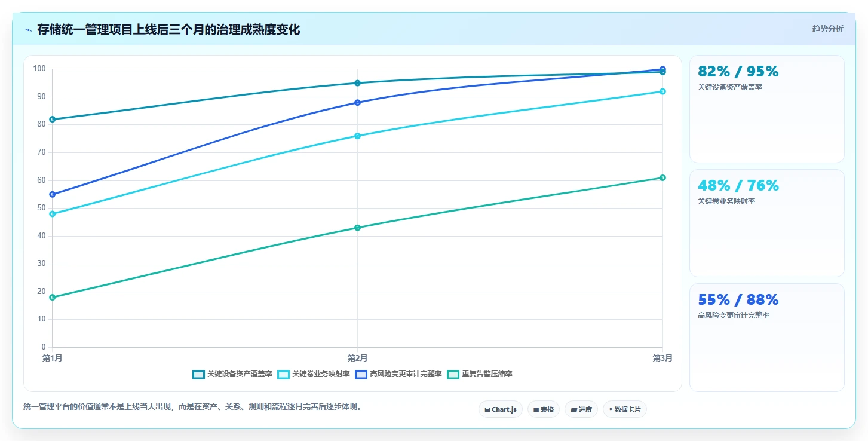Click the 重复告警压缩率 legend label
Screen dimensions: 868x441
coord(487,374)
